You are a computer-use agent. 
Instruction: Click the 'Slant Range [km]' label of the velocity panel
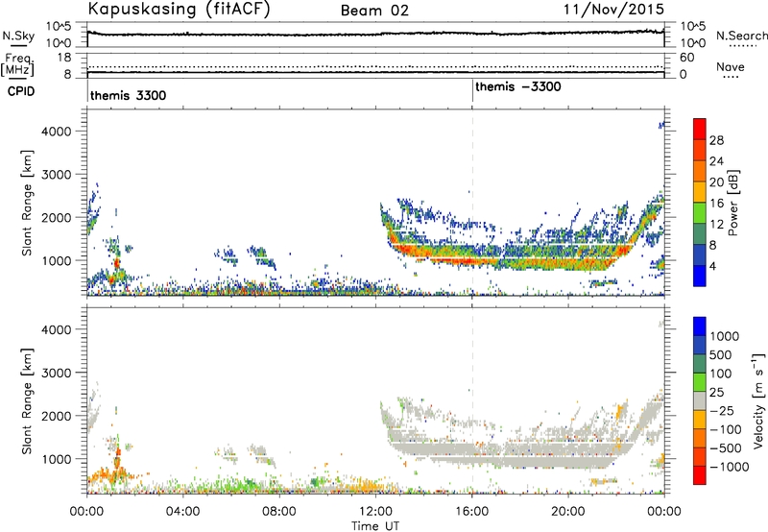tap(27, 401)
